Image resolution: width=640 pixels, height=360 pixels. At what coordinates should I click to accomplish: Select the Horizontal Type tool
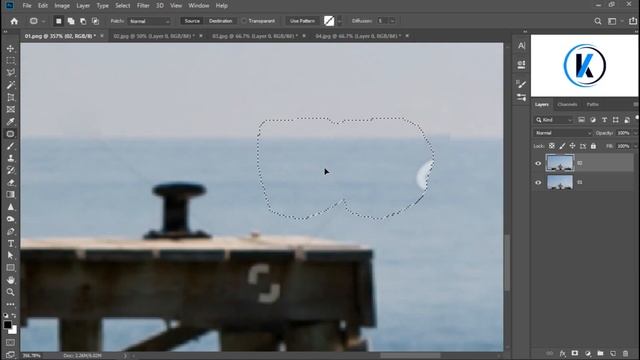click(x=11, y=244)
